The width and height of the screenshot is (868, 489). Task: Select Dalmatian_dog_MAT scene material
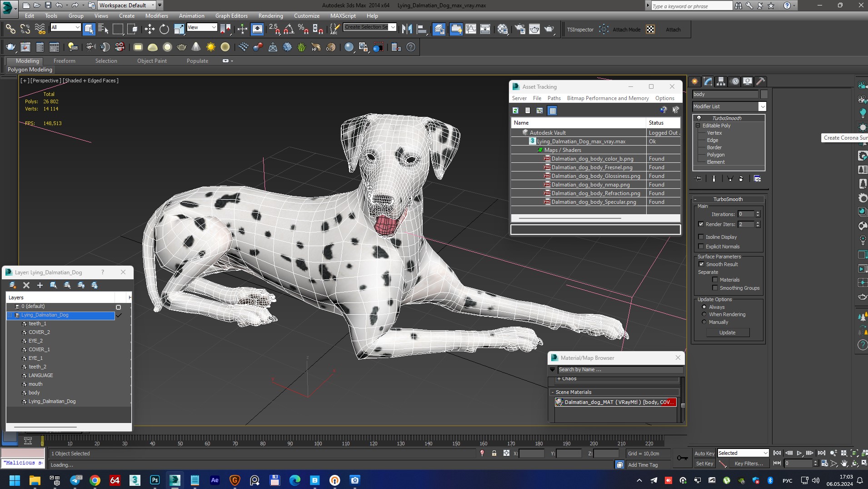click(x=616, y=403)
